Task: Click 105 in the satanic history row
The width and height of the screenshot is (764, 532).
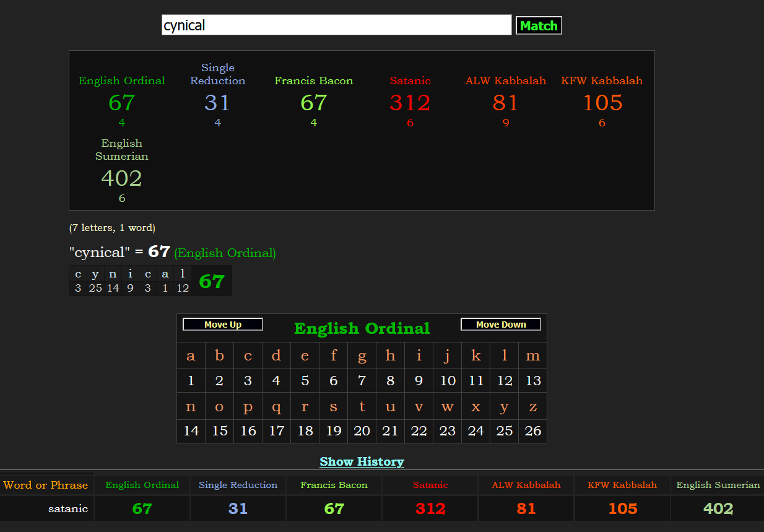Action: [x=622, y=508]
